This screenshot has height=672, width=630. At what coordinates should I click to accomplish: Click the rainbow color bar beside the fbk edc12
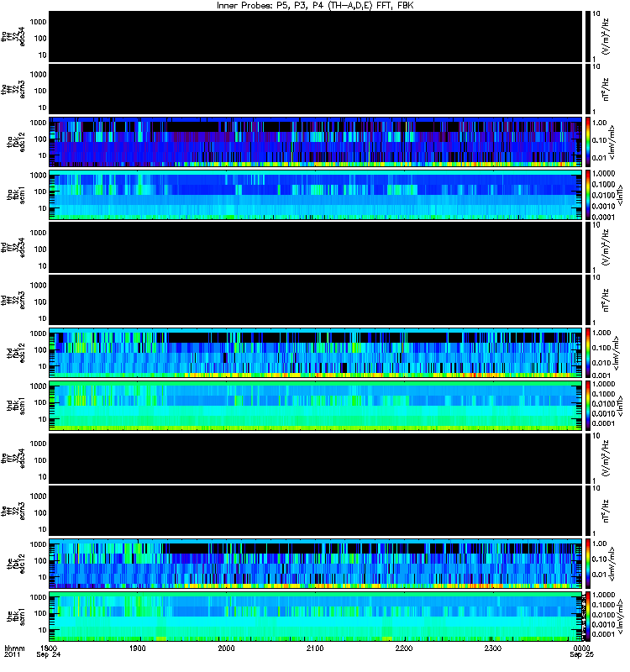pos(587,564)
